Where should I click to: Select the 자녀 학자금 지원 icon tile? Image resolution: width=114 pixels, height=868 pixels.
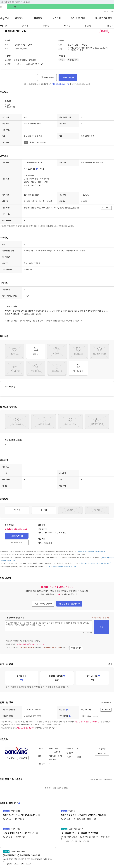[100, 351]
